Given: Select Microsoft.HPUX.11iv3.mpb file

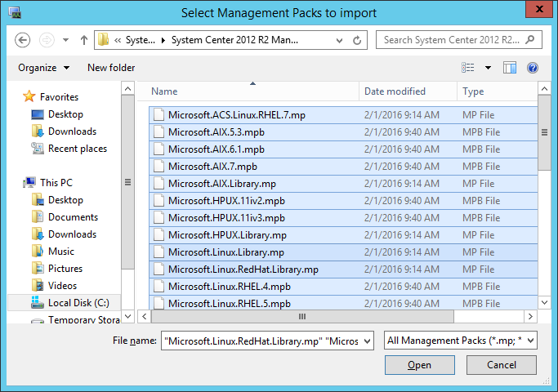Looking at the screenshot, I should pyautogui.click(x=343, y=218).
